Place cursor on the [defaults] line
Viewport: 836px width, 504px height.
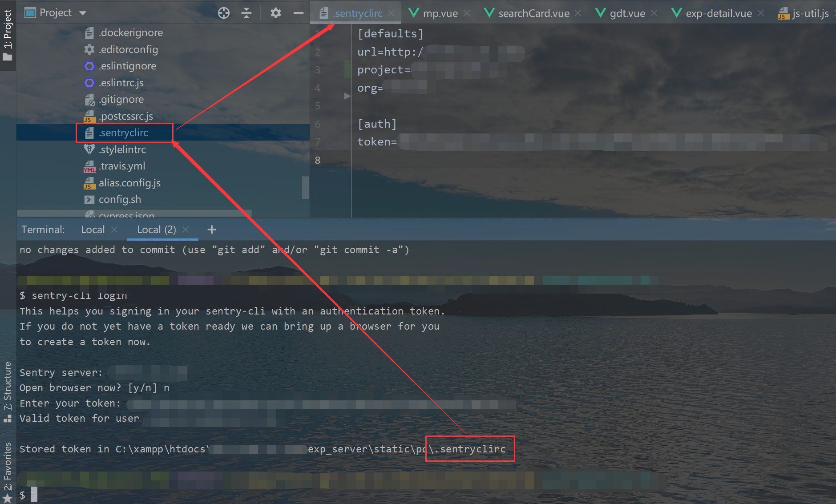pyautogui.click(x=390, y=34)
